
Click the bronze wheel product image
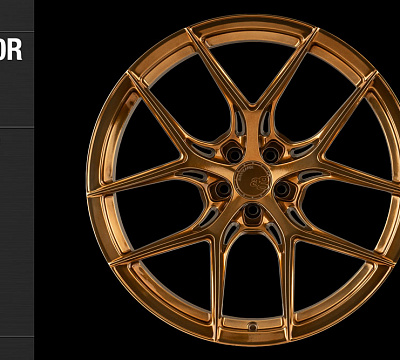coord(243,180)
